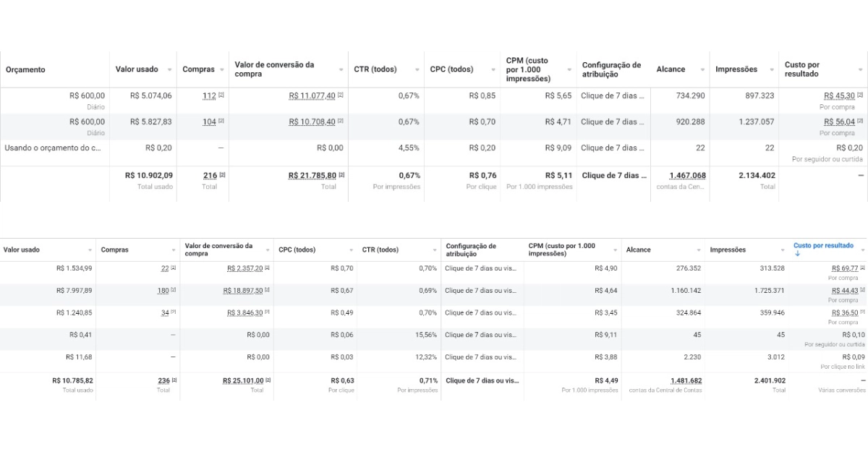The image size is (868, 452).
Task: Open footnote icon beside 180 purchases
Action: click(x=174, y=290)
